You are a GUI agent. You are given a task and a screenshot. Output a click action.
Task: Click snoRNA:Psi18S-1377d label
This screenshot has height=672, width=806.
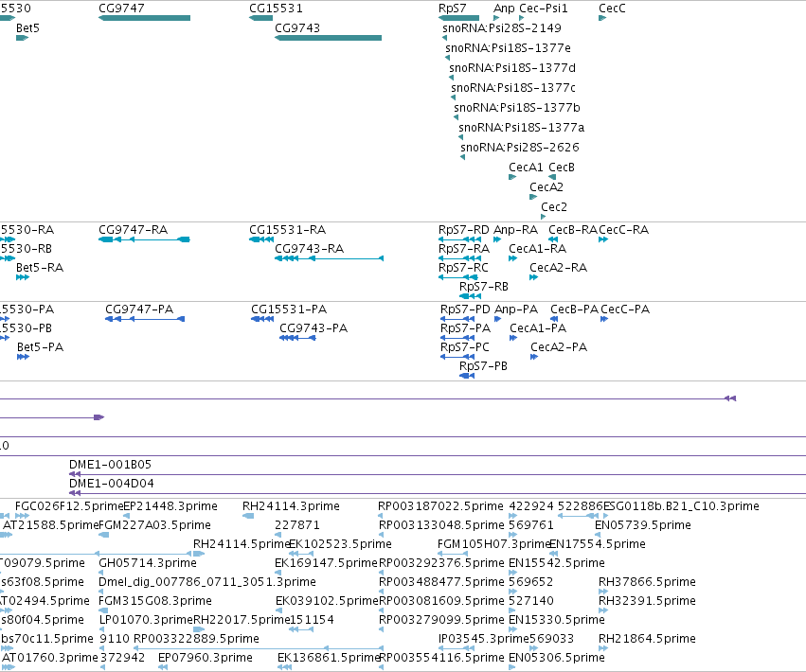(512, 68)
